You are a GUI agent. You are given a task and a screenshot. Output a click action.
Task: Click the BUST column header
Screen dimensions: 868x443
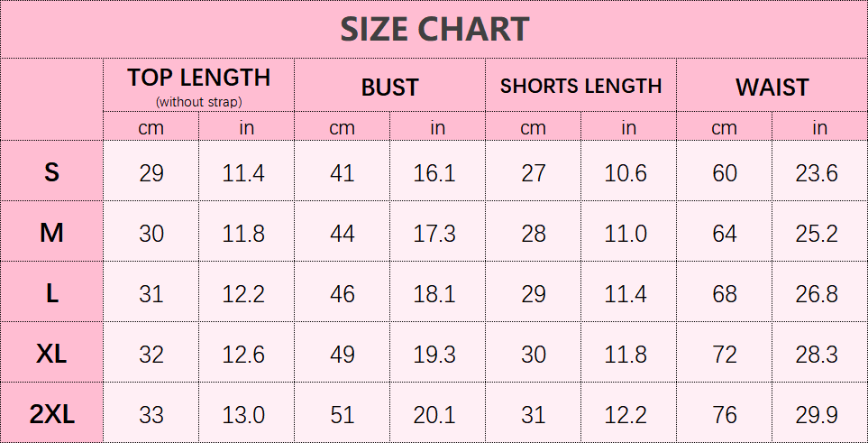click(389, 88)
